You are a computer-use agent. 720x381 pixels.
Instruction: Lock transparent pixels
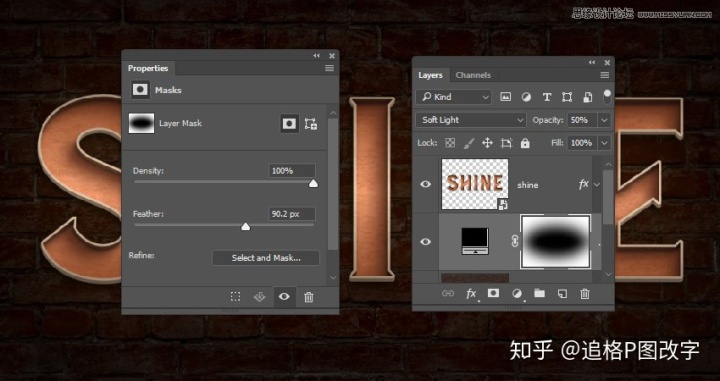click(x=450, y=143)
